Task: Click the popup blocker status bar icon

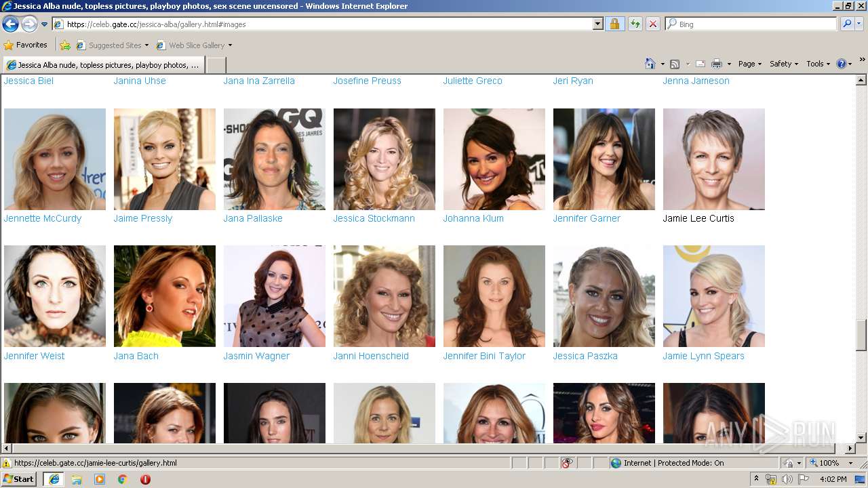Action: coord(567,463)
